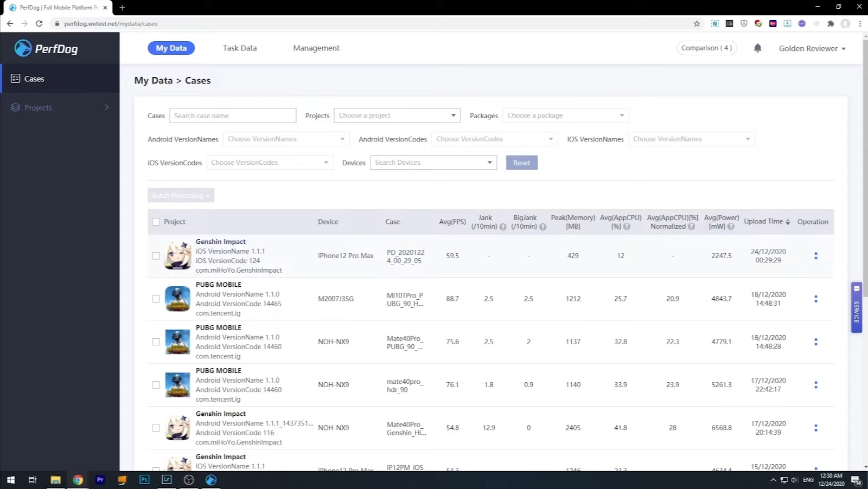Open the notifications bell
Image resolution: width=868 pixels, height=489 pixels.
pos(758,48)
